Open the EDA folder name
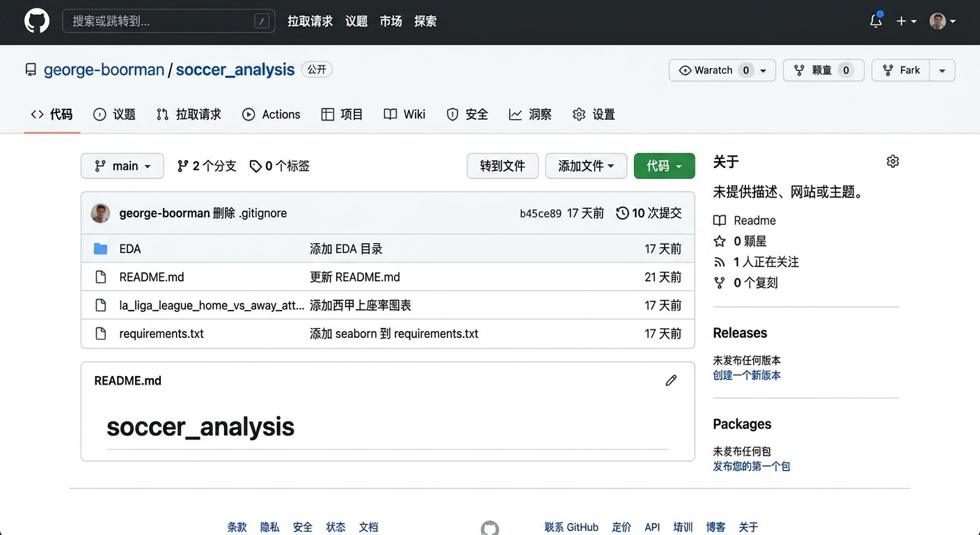The image size is (980, 535). pos(130,249)
